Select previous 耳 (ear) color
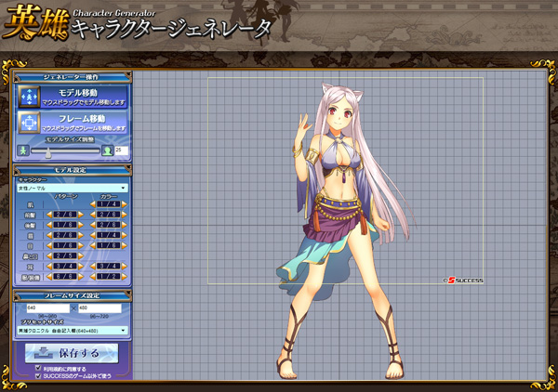558x392 pixels. click(x=92, y=267)
